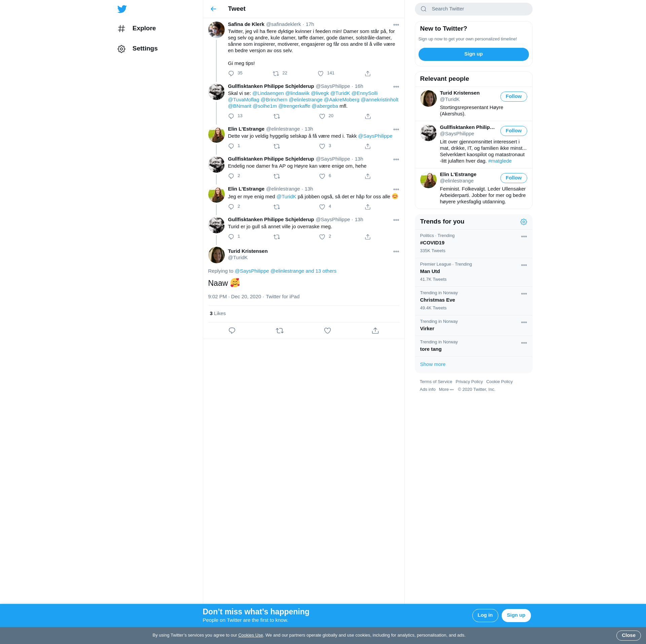Reply to the main 'Naaw' tweet
Screen dimensions: 646x644
click(x=232, y=331)
